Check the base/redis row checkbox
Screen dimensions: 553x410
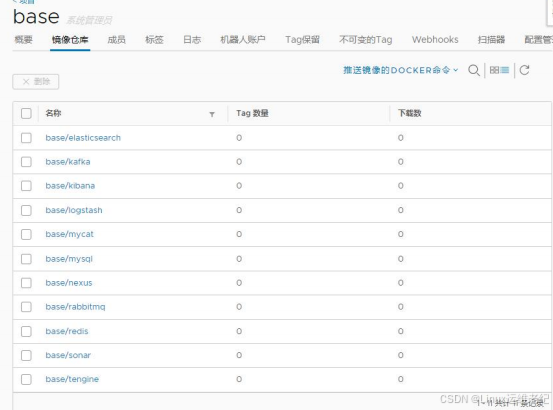[26, 331]
